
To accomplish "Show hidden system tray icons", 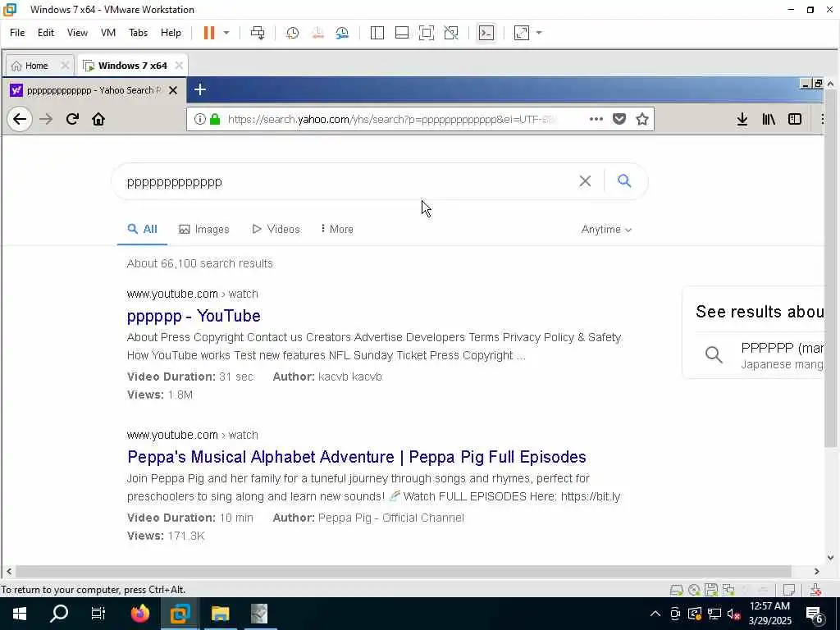I will [x=655, y=614].
